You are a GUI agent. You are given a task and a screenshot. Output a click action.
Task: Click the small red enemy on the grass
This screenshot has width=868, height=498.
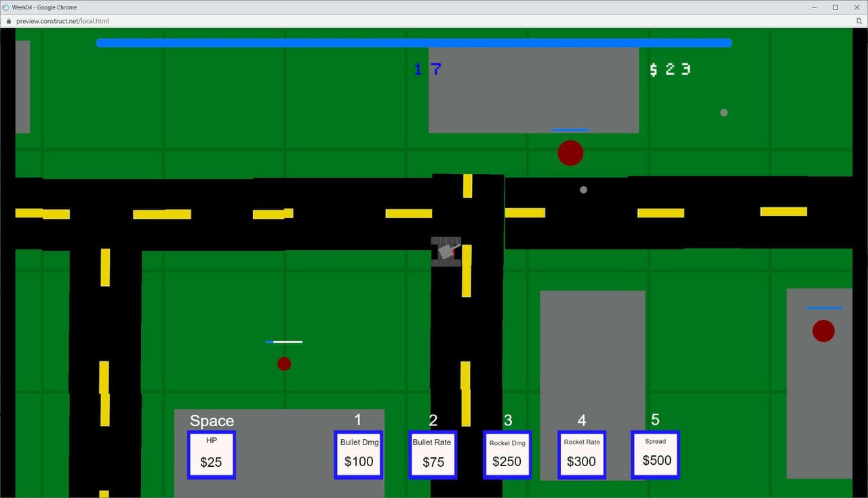coord(284,364)
